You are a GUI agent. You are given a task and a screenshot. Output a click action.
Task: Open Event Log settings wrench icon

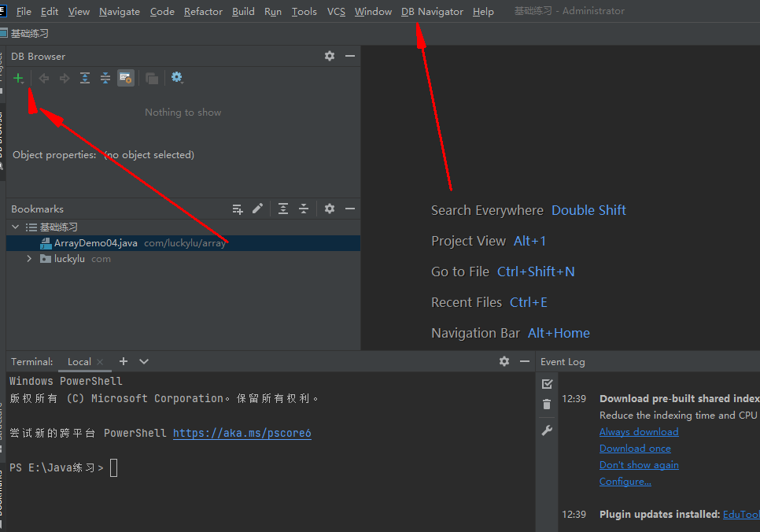pyautogui.click(x=547, y=430)
